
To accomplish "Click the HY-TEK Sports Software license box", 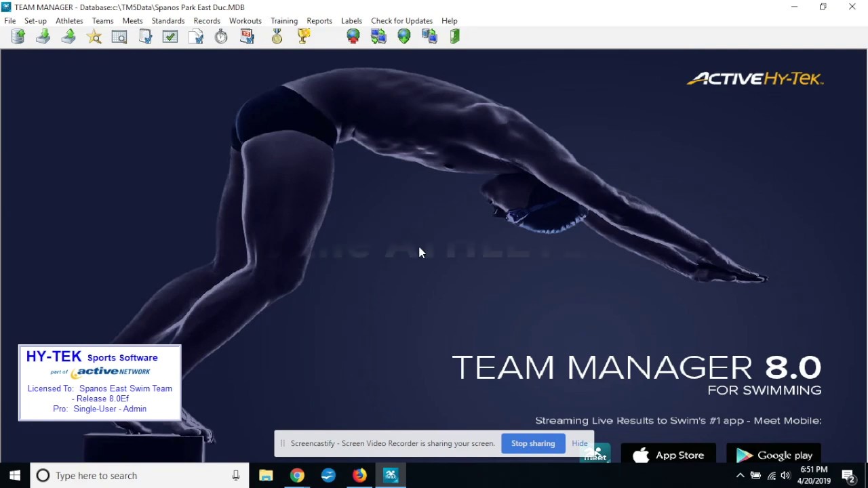I will pyautogui.click(x=100, y=383).
